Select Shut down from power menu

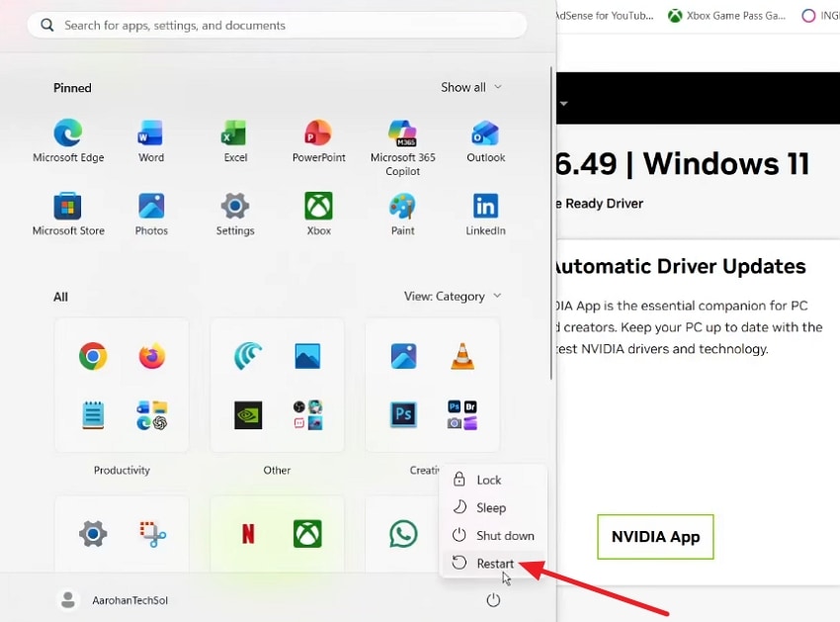click(493, 536)
